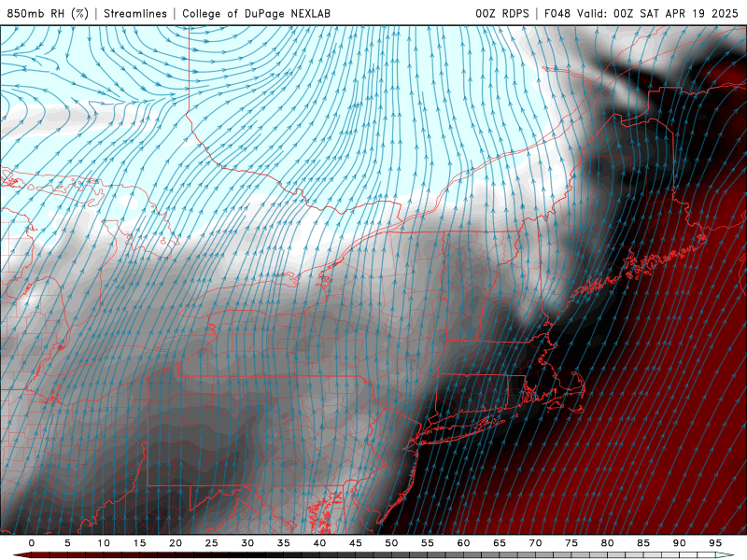Click the colorbar legend value "45"
The height and width of the screenshot is (560, 747).
356,543
